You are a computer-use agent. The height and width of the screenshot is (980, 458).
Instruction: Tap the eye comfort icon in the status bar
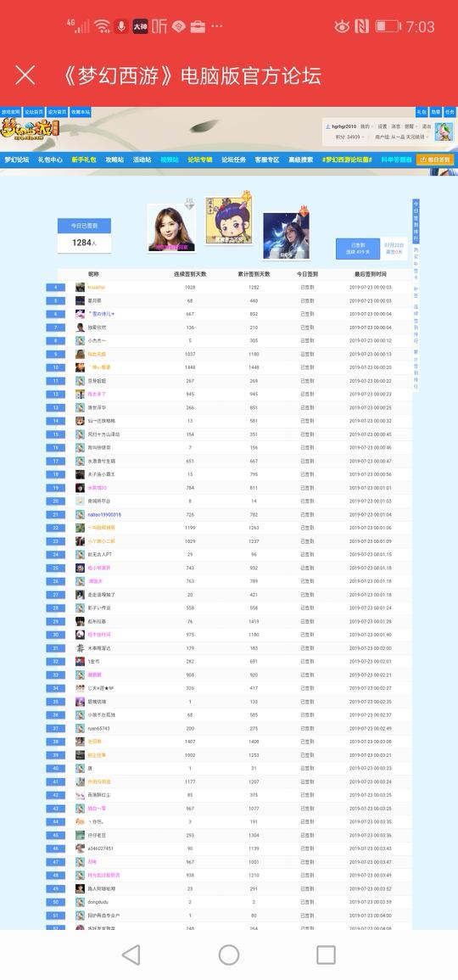pyautogui.click(x=342, y=26)
